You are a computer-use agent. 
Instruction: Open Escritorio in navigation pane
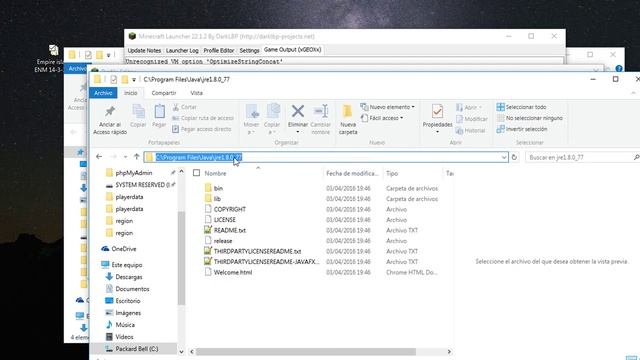[128, 301]
